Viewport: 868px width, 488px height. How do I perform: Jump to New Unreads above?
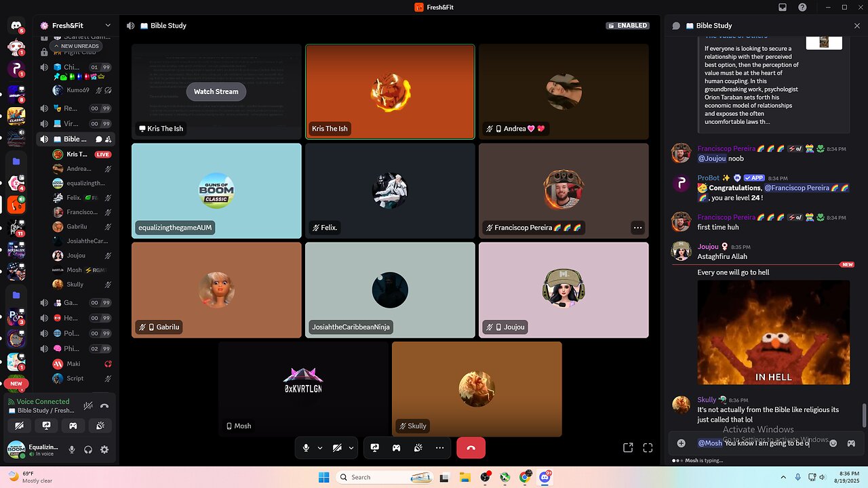tap(77, 46)
